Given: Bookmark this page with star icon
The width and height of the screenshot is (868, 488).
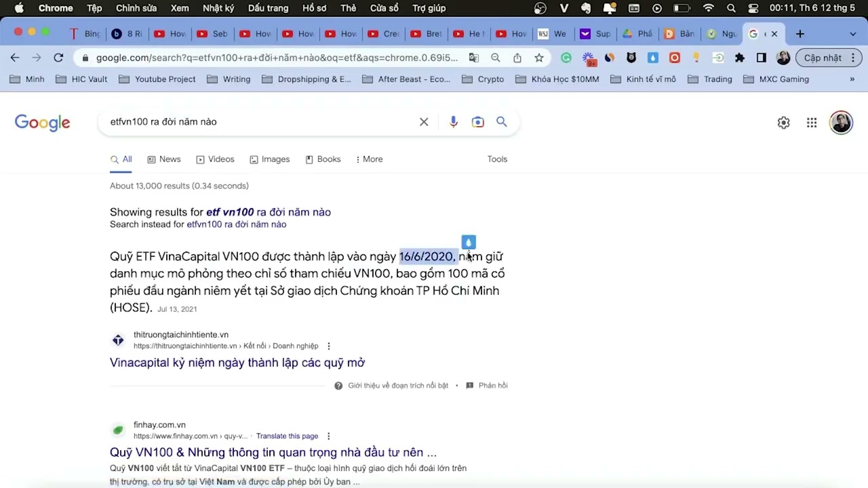Looking at the screenshot, I should (539, 58).
